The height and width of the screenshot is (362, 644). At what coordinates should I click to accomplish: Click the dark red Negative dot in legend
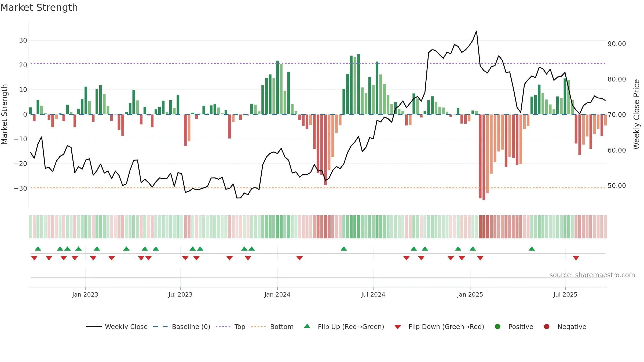point(547,327)
